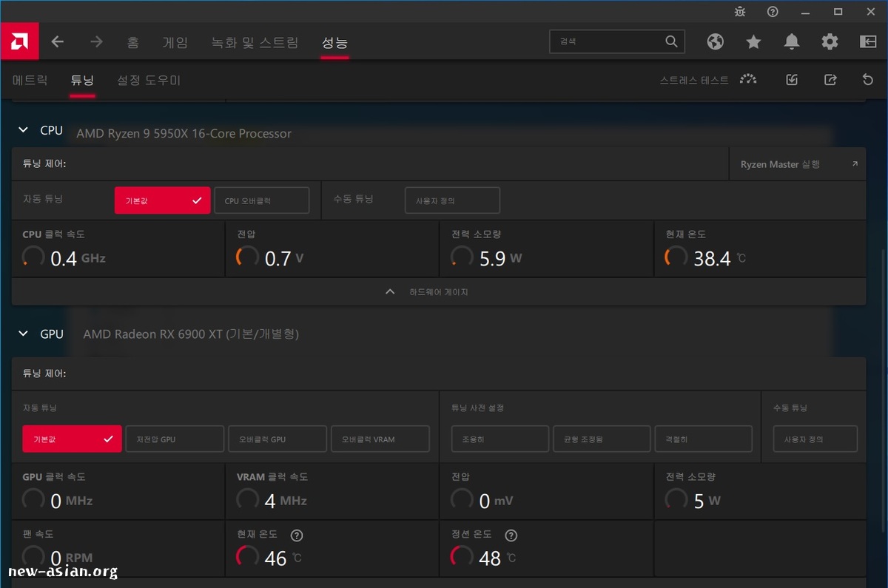
Task: Open the web browser globe icon
Action: click(715, 42)
